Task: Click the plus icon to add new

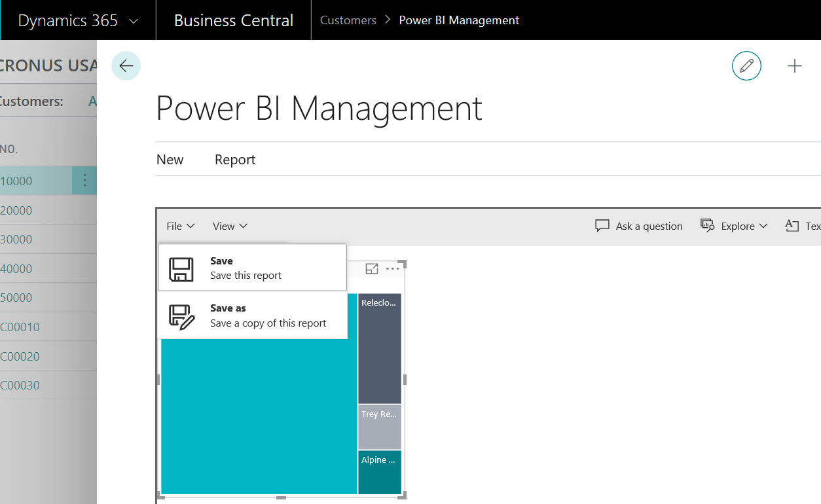Action: coord(794,66)
